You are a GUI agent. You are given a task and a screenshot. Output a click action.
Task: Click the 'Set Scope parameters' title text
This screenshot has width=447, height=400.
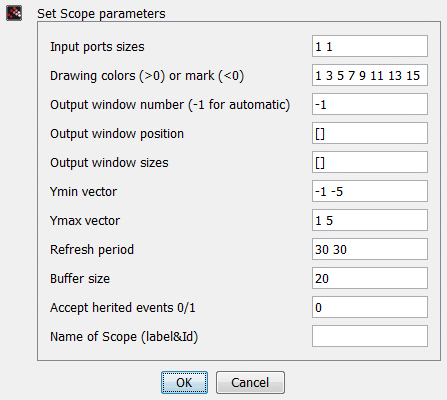point(101,14)
